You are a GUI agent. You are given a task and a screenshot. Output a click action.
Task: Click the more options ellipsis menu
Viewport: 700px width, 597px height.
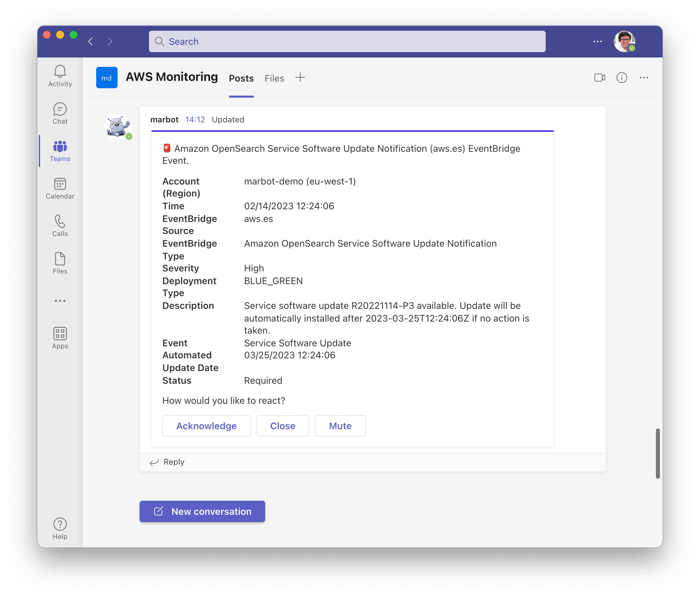pos(644,78)
